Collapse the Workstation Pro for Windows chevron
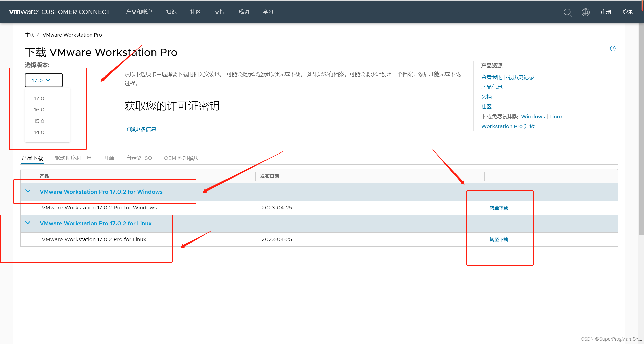This screenshot has width=644, height=344. tap(28, 191)
